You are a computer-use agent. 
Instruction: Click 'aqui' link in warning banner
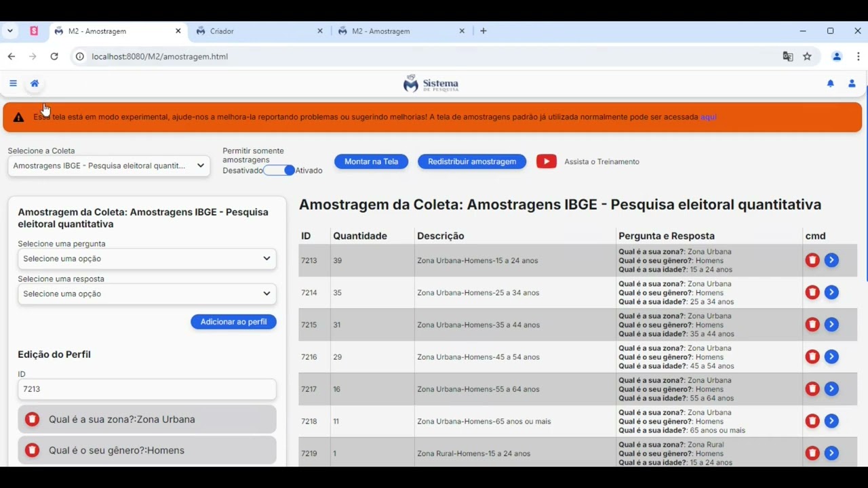point(708,117)
